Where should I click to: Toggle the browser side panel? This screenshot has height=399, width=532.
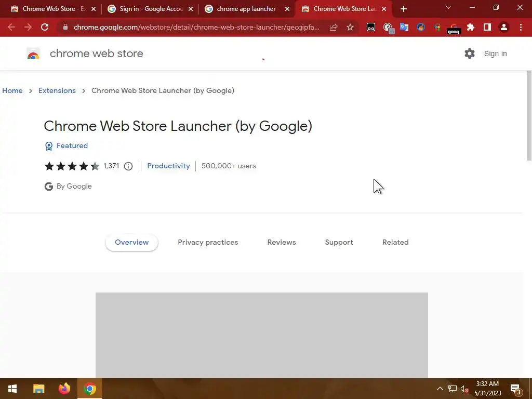point(487,27)
